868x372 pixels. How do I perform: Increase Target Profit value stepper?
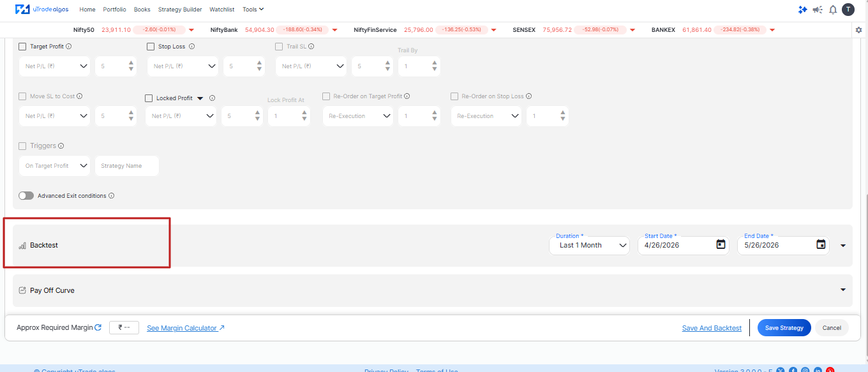(131, 63)
